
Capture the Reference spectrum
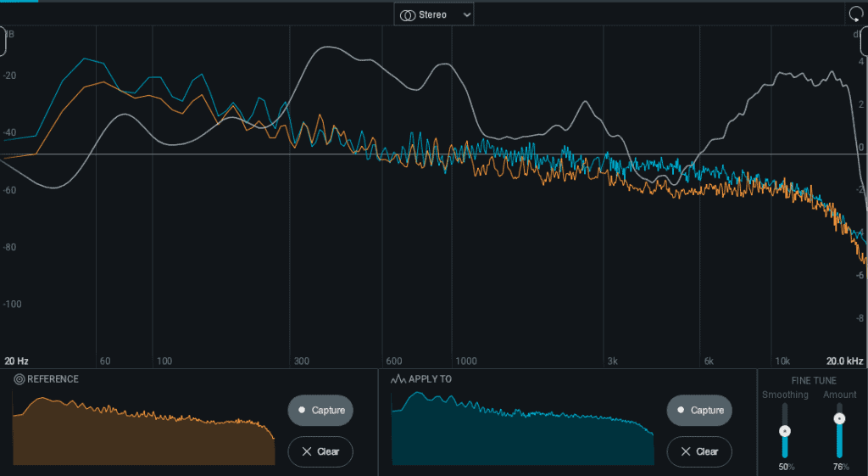pyautogui.click(x=320, y=410)
